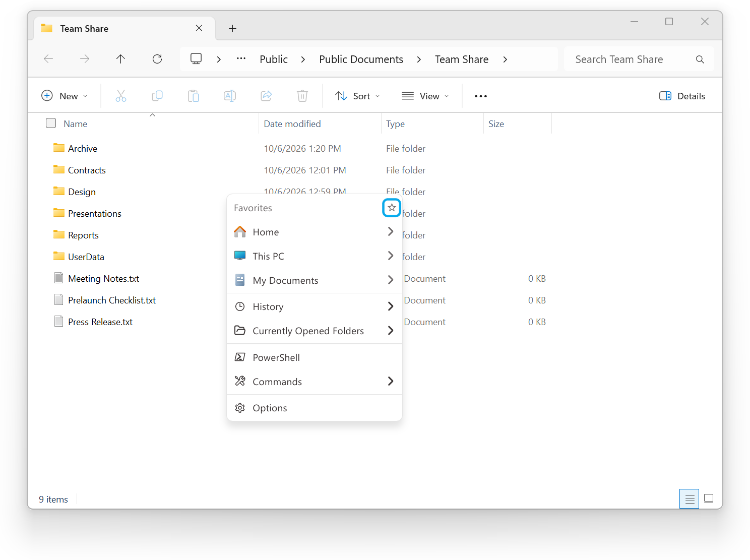
Task: Open the Sort dropdown
Action: click(x=358, y=96)
